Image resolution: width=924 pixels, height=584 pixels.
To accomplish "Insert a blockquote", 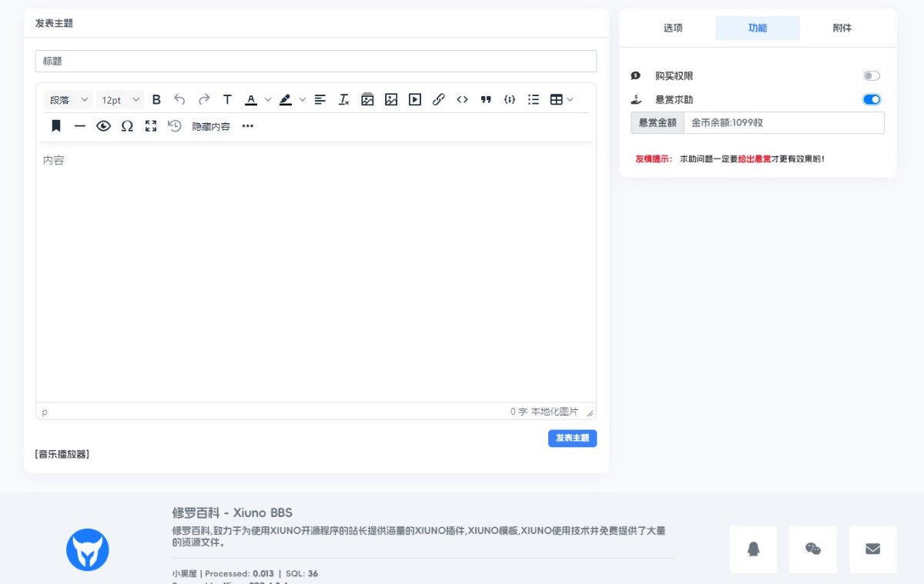I will (x=486, y=99).
